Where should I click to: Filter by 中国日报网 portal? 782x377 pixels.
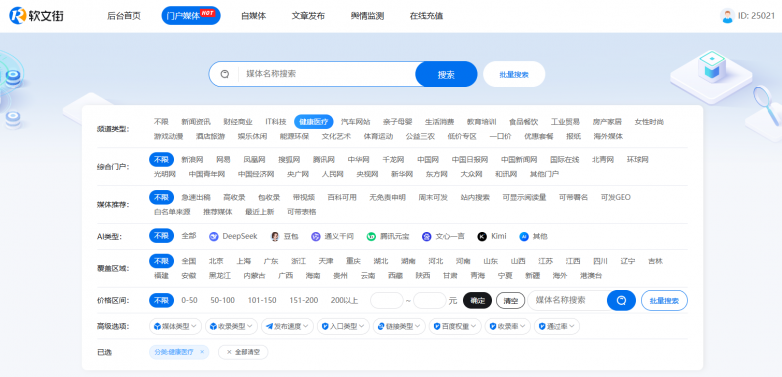click(470, 160)
